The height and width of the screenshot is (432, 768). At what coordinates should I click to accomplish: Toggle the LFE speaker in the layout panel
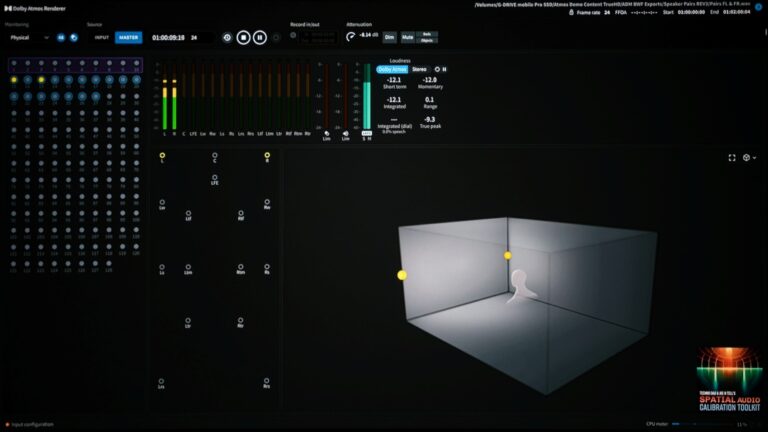pos(215,179)
